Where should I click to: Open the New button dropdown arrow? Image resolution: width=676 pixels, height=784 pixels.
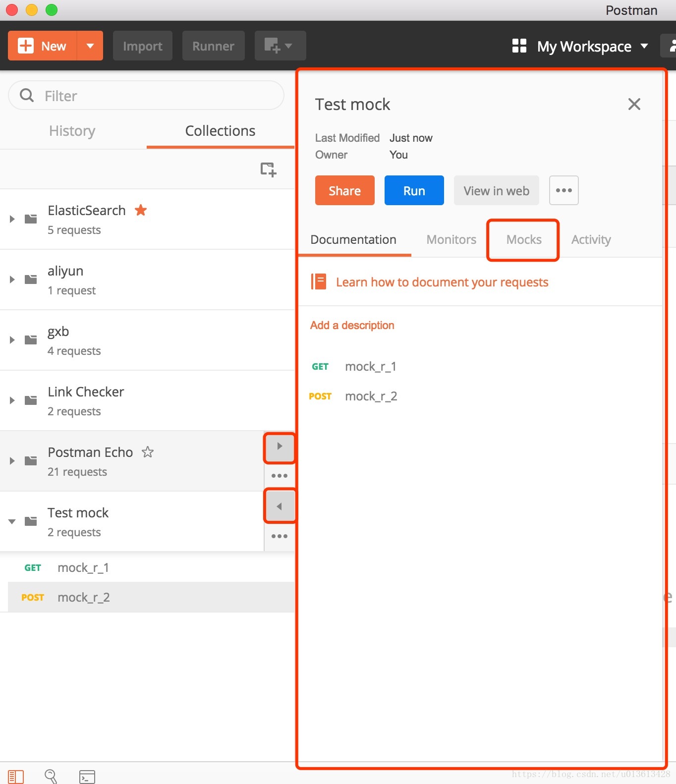point(90,46)
